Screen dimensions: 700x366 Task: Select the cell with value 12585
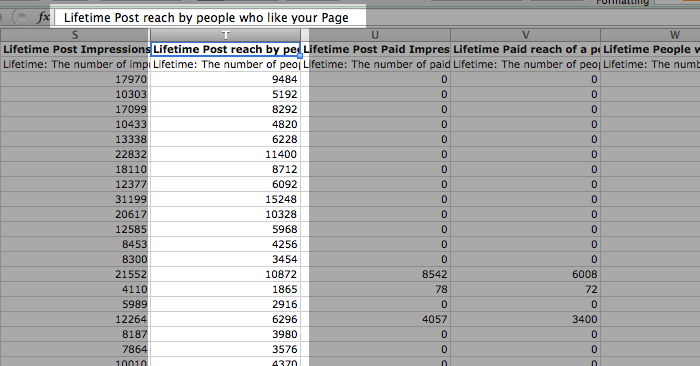(x=75, y=229)
